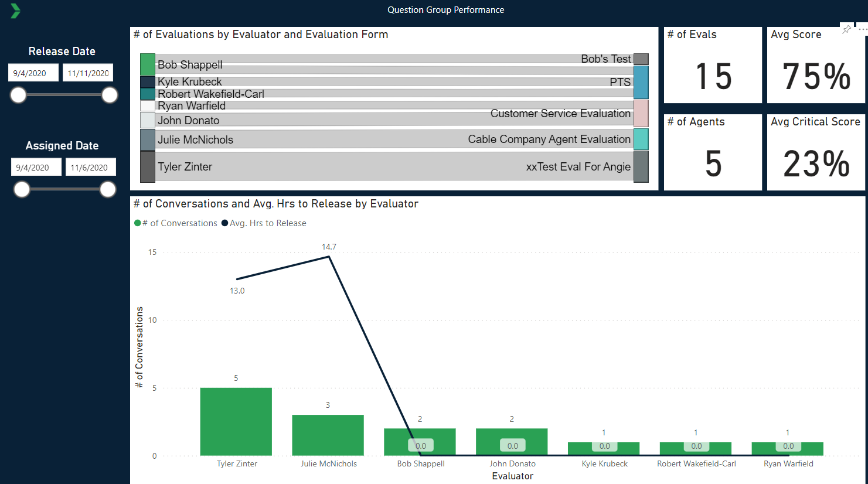
Task: Click the 14.7 line data label
Action: (329, 247)
